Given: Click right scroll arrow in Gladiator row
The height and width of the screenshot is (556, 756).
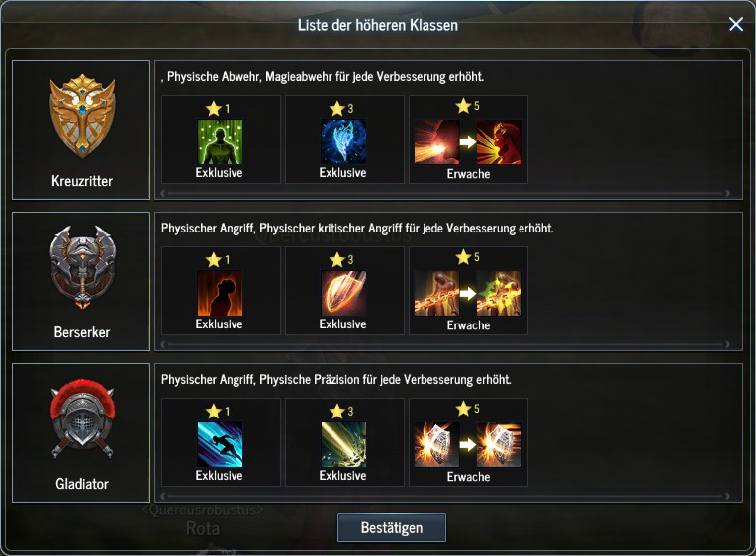Looking at the screenshot, I should [727, 496].
